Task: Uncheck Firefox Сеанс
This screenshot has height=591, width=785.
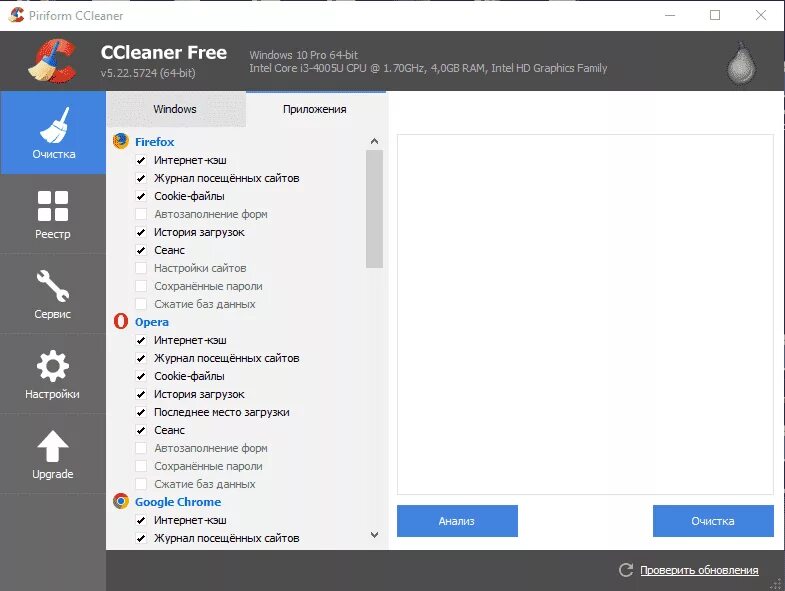Action: [x=141, y=250]
